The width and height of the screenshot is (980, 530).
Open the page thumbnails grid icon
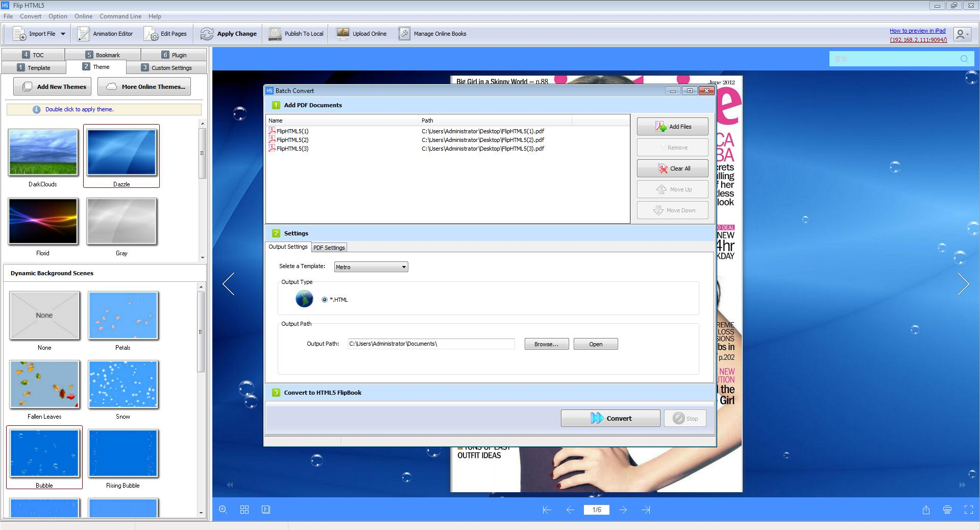[x=244, y=510]
